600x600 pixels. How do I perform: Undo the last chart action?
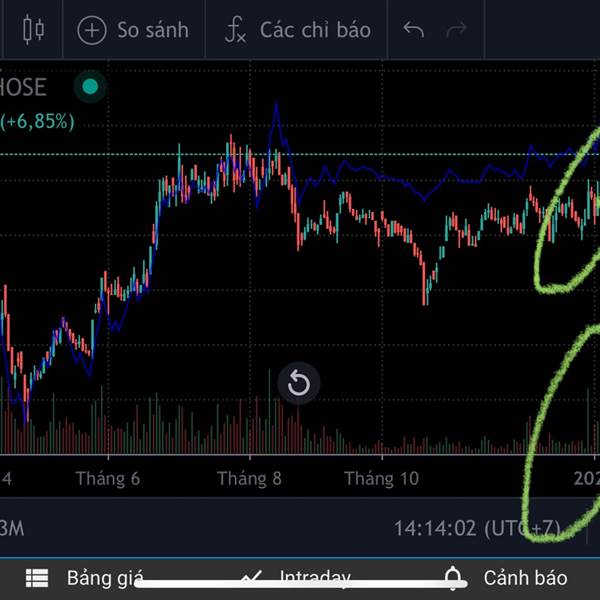point(414,30)
